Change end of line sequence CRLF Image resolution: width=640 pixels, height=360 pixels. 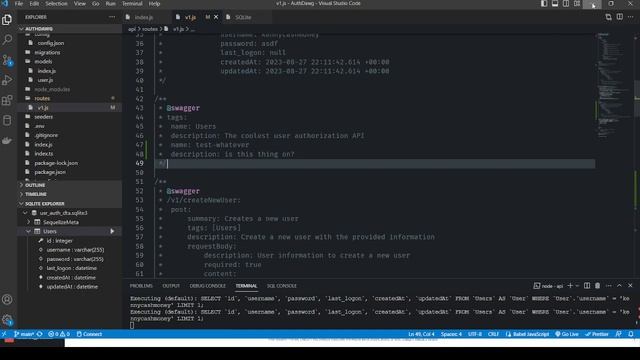tap(493, 334)
